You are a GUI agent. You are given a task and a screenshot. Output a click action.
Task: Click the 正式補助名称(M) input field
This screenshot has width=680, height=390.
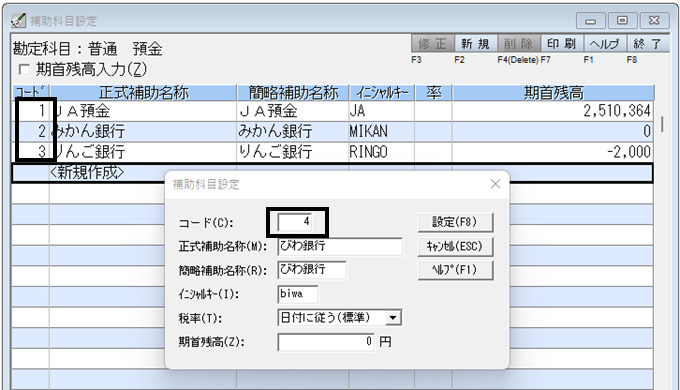[x=340, y=246]
